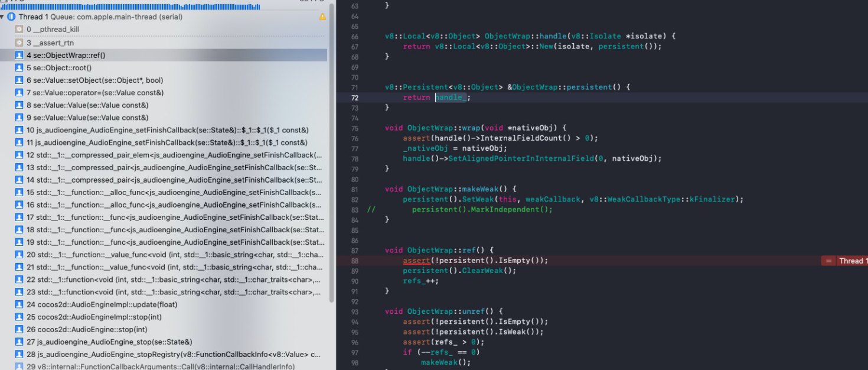Image resolution: width=868 pixels, height=370 pixels.
Task: Click the user-code icon of frame 11
Action: (x=19, y=142)
